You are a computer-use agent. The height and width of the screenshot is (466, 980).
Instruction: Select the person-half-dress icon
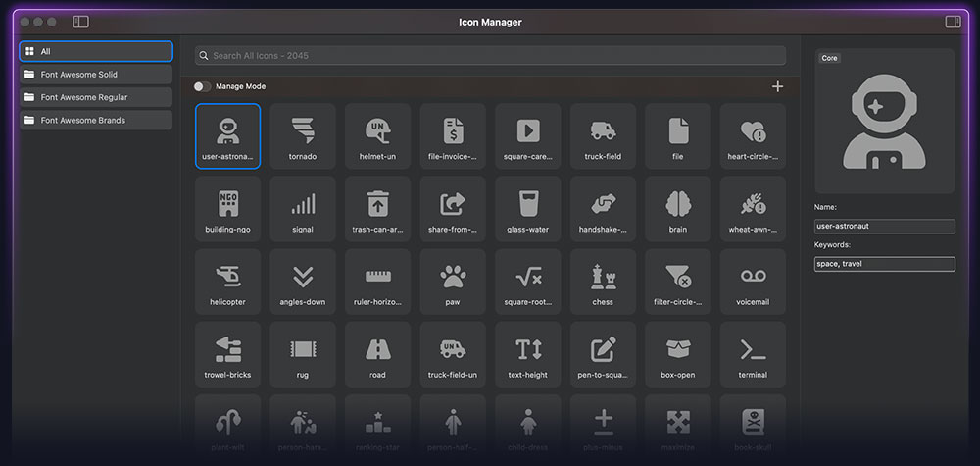[x=453, y=427]
